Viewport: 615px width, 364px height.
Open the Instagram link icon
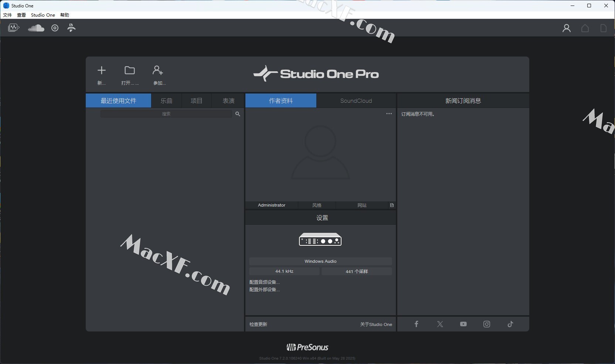click(x=487, y=324)
